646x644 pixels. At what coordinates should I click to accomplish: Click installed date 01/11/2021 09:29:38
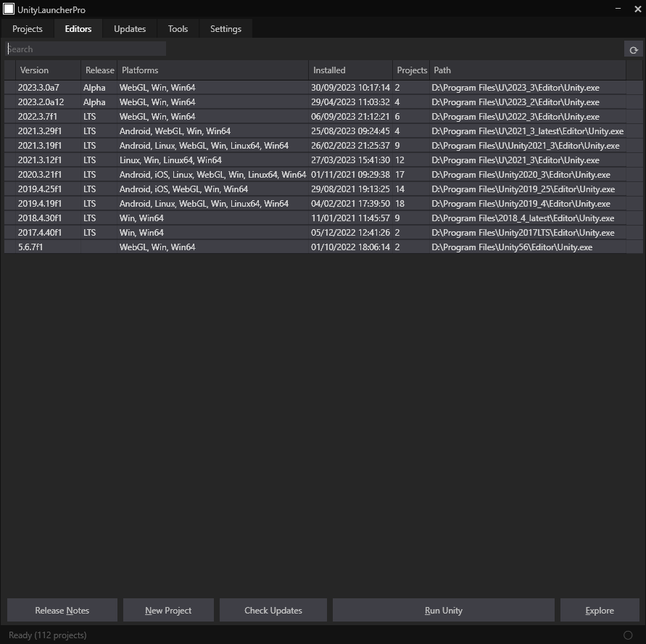(x=350, y=174)
